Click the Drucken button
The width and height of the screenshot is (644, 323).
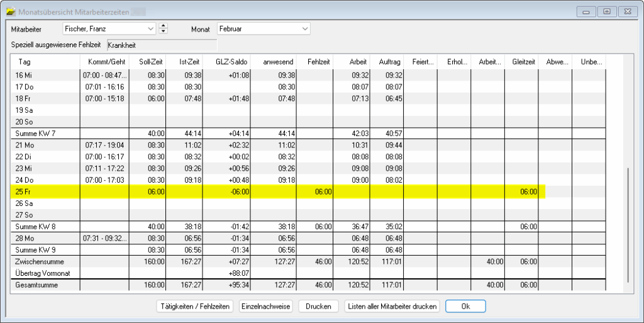(318, 307)
